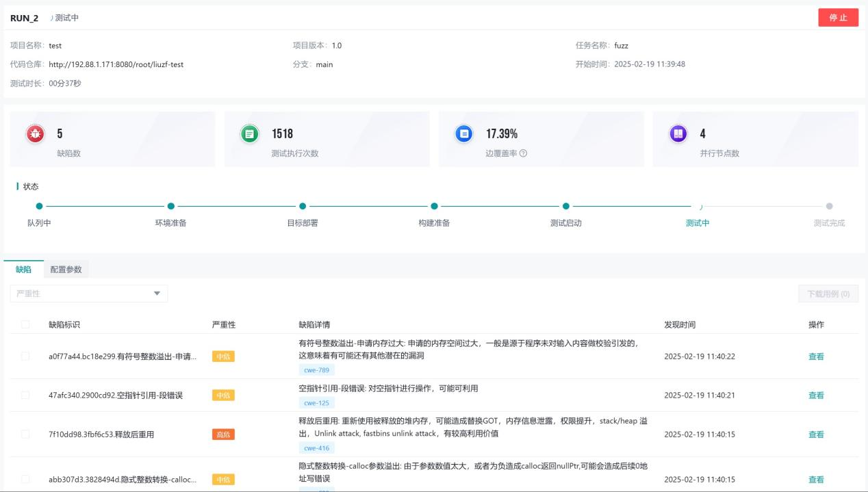Click the task name fuzz
This screenshot has width=868, height=492.
pyautogui.click(x=621, y=46)
